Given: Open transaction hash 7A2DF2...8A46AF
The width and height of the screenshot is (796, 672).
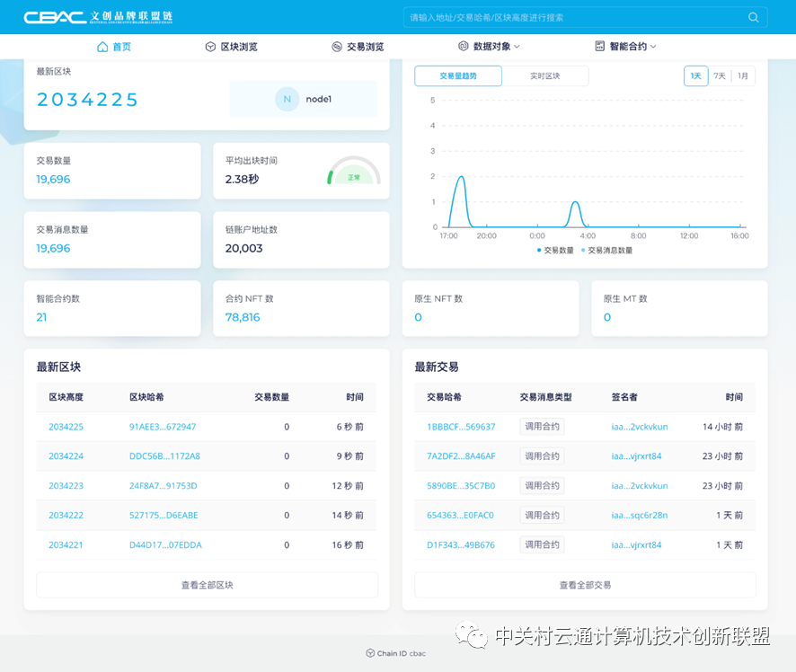Looking at the screenshot, I should pos(461,456).
